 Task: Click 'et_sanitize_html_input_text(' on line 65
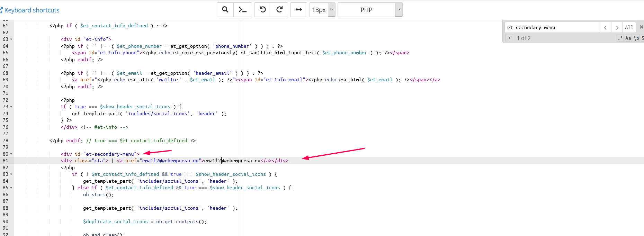(280, 53)
